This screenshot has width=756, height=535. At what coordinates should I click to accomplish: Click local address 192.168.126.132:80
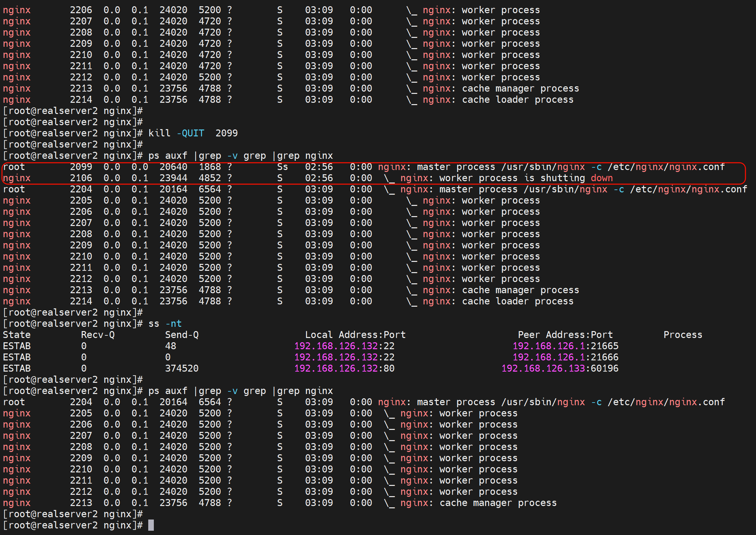[344, 368]
